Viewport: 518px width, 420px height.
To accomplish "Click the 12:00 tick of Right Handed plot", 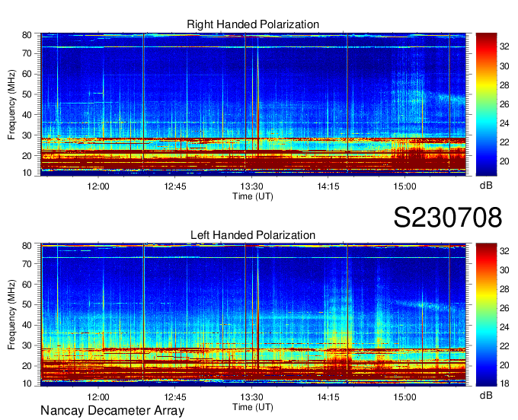I will click(x=98, y=186).
